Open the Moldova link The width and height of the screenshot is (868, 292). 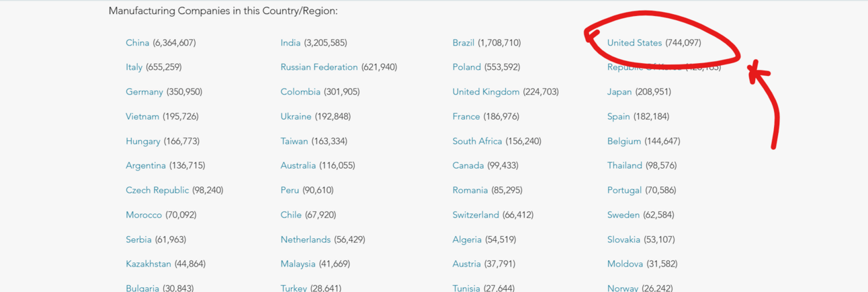(x=625, y=264)
